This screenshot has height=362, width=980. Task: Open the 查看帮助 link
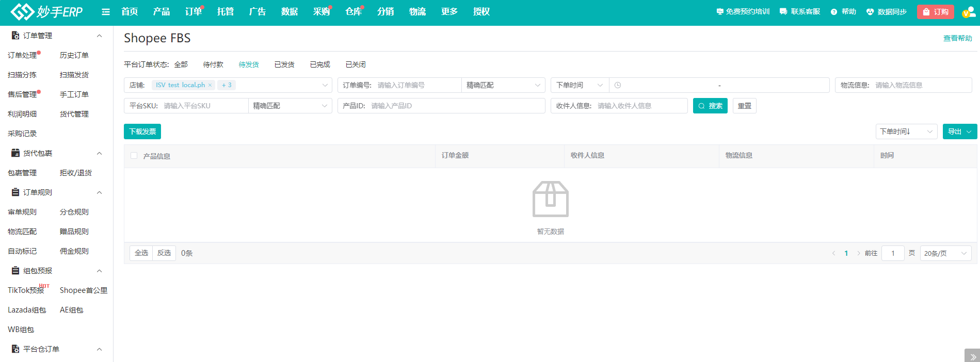(x=958, y=38)
